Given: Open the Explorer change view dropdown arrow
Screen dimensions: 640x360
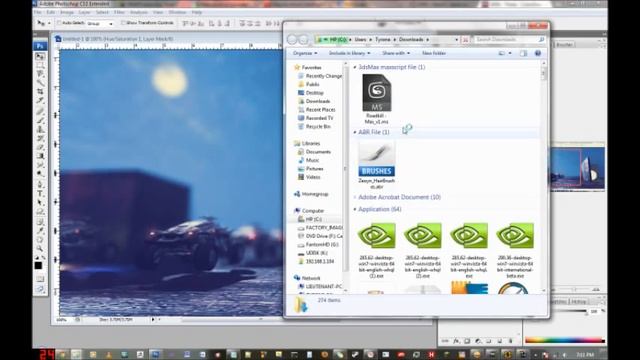Looking at the screenshot, I should 510,53.
